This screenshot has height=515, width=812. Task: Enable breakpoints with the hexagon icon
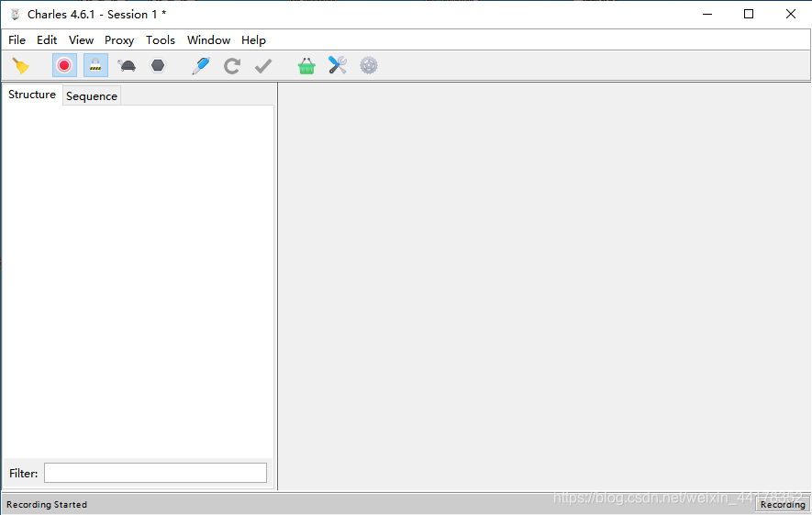click(158, 66)
